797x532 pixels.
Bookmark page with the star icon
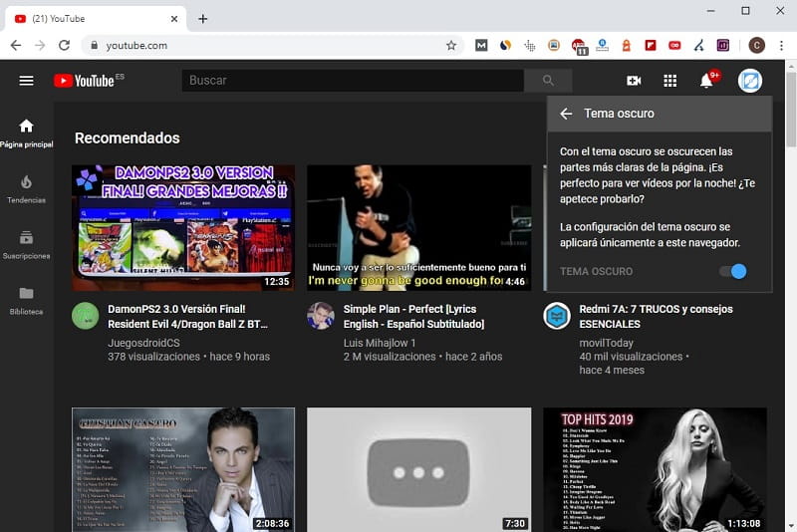point(451,45)
